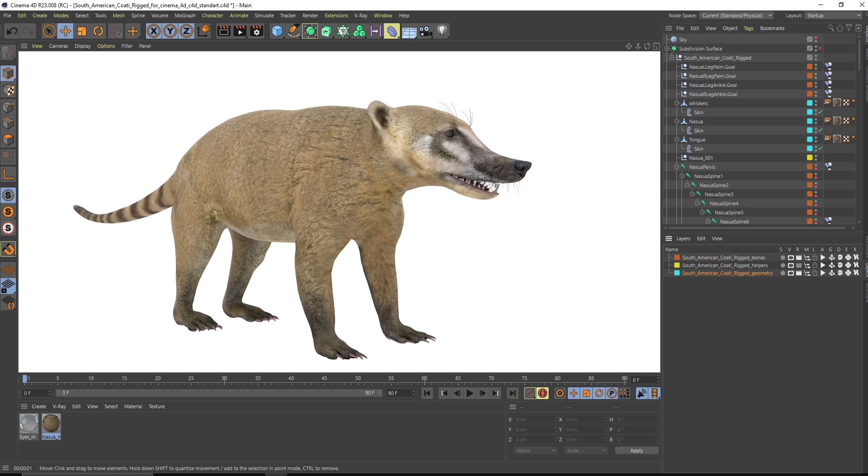Play the animation forward
Screen dimensions: 868x476
click(x=470, y=393)
